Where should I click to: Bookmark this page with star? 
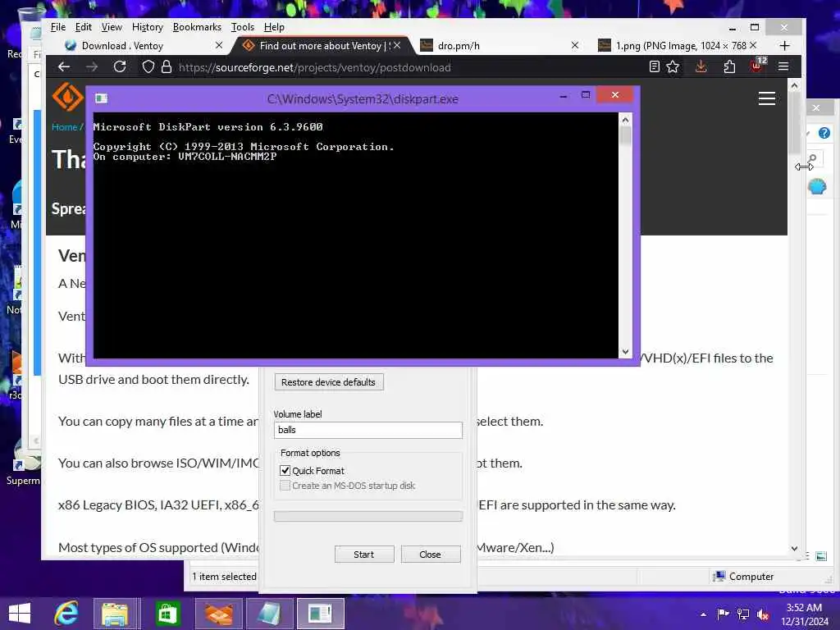[673, 67]
